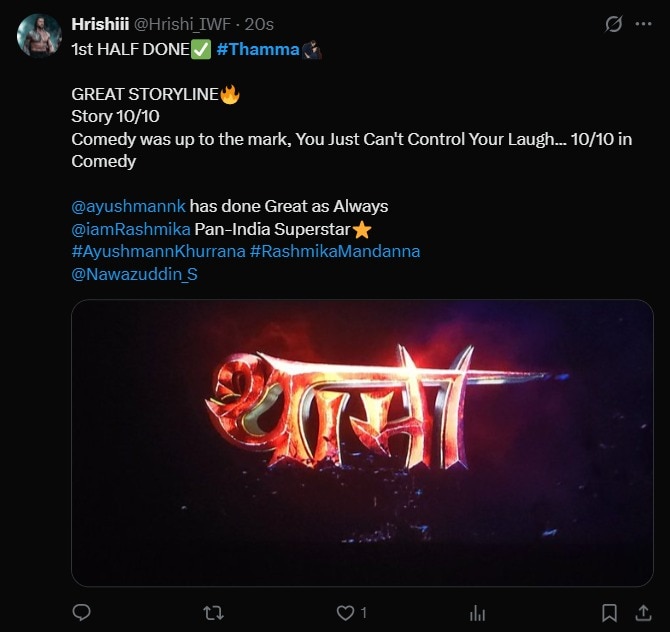The width and height of the screenshot is (670, 632).
Task: Open Hrishiii's profile avatar picture
Action: pyautogui.click(x=39, y=37)
